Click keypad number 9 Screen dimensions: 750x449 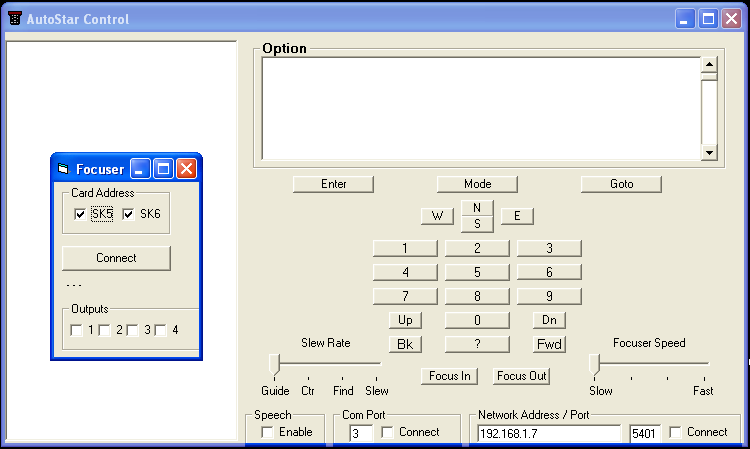point(549,296)
